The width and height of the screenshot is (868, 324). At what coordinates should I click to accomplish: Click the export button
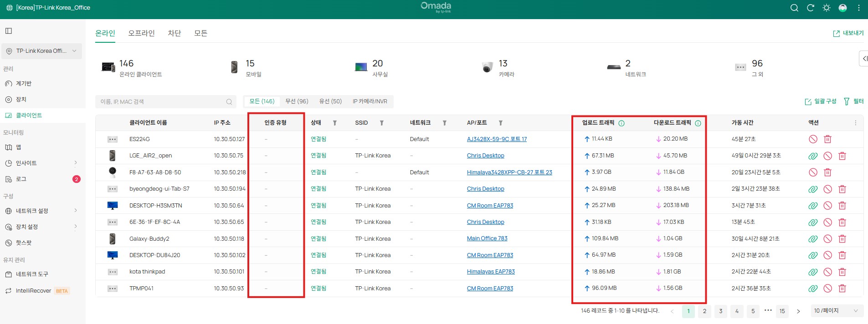click(848, 33)
